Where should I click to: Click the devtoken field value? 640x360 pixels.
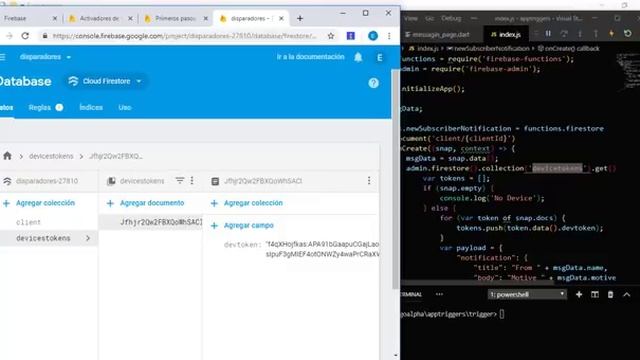click(322, 249)
